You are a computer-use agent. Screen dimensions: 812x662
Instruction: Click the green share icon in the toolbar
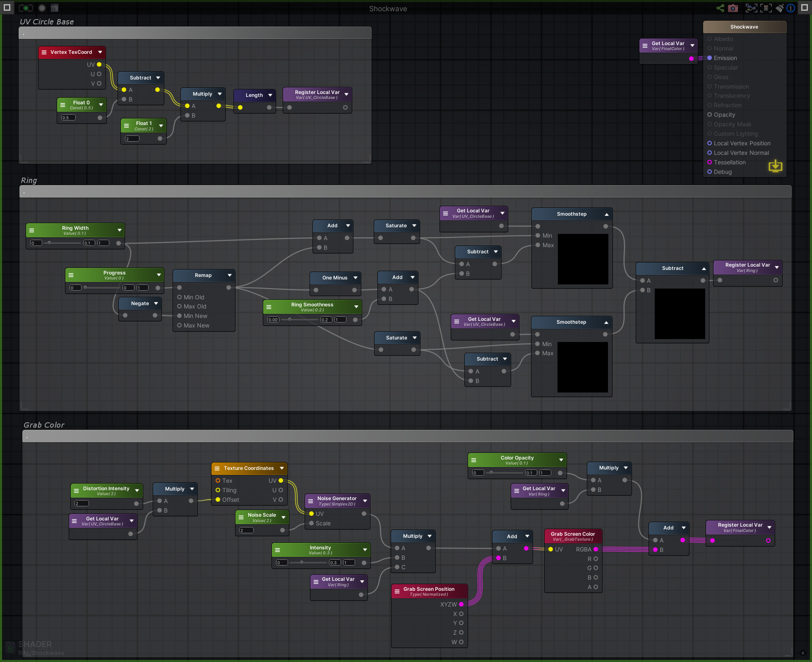(x=720, y=8)
